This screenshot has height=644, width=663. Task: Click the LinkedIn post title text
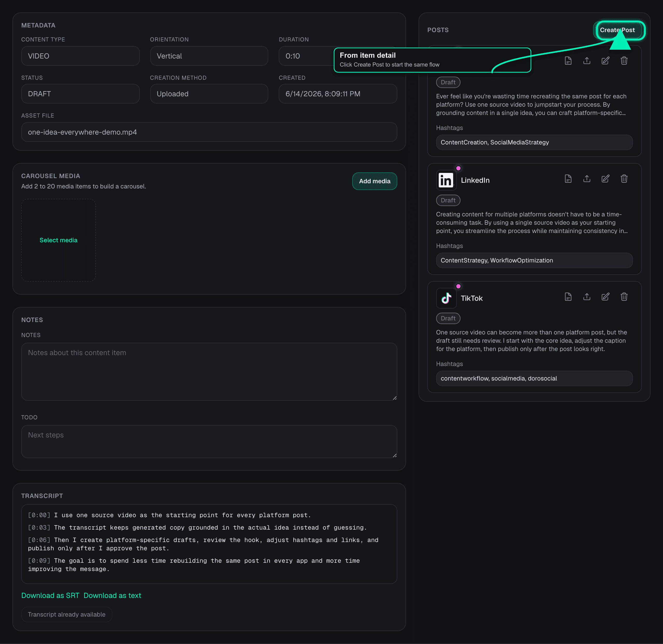click(x=475, y=180)
